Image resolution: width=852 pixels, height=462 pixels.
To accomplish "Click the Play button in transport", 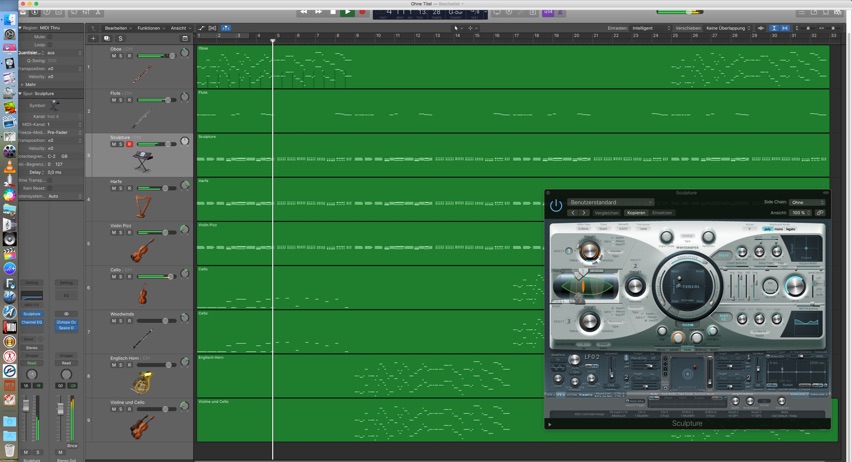I will (x=347, y=12).
